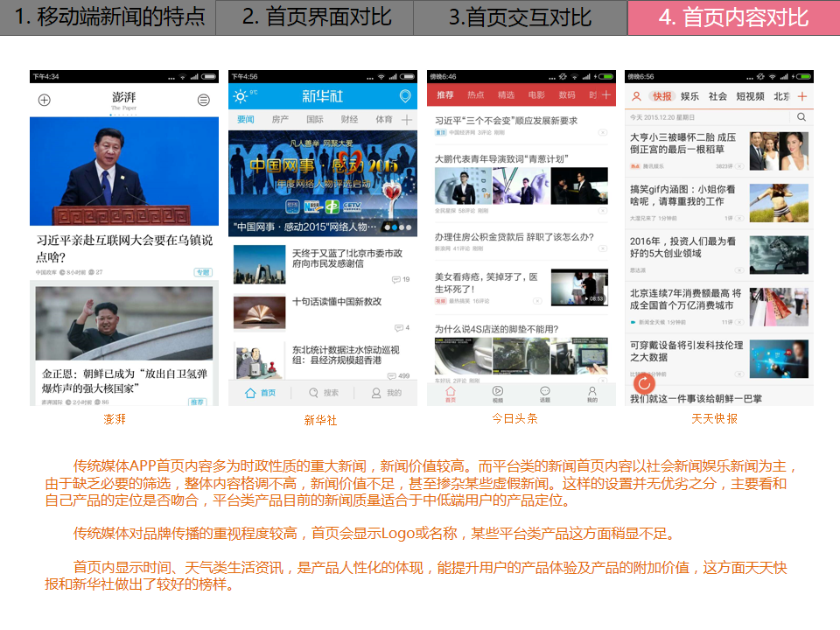Open 2016年投资人们最为看好的 article
The image size is (840, 630).
click(718, 255)
